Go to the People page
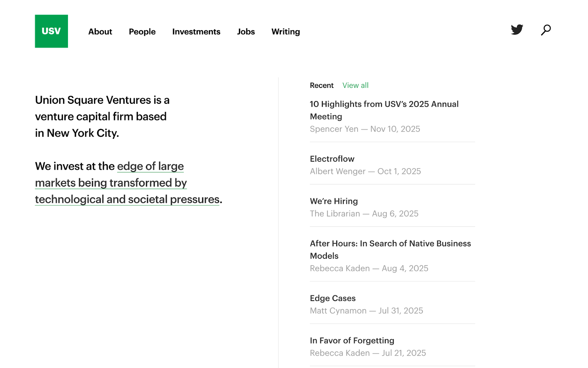 (x=142, y=32)
